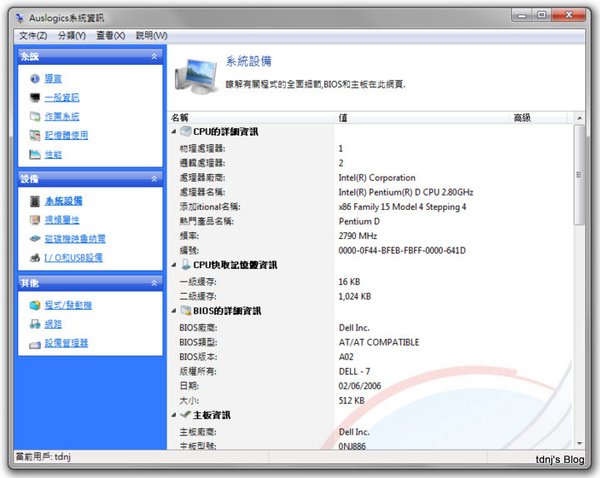The height and width of the screenshot is (478, 600).
Task: Click the icon beside I/O和USB設備
Action: click(35, 258)
